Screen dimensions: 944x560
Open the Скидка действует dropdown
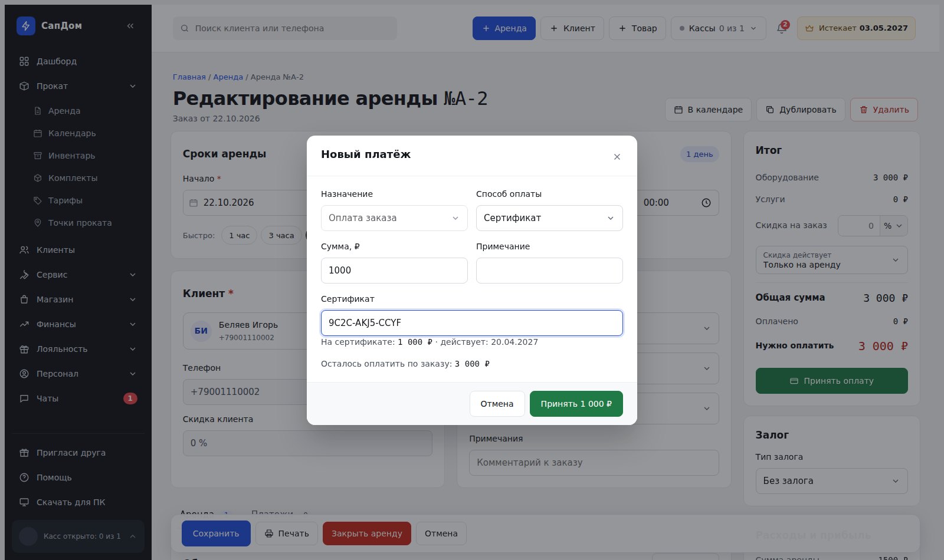[831, 260]
